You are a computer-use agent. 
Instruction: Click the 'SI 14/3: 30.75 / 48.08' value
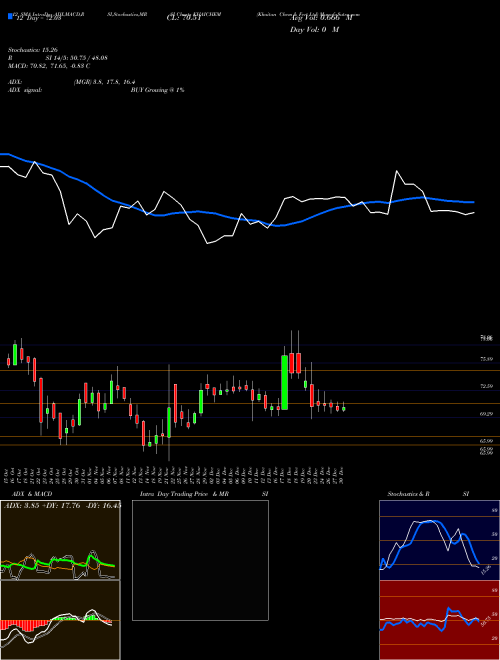pyautogui.click(x=77, y=58)
